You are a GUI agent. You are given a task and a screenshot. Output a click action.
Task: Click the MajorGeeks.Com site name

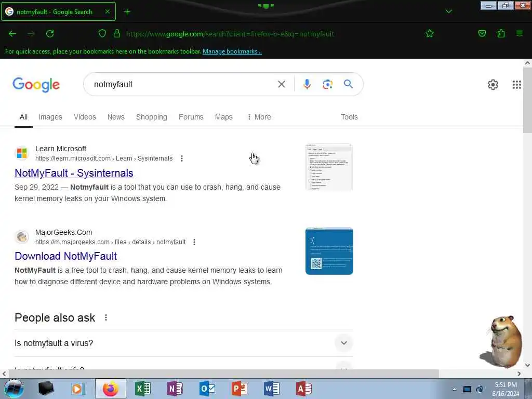(63, 232)
